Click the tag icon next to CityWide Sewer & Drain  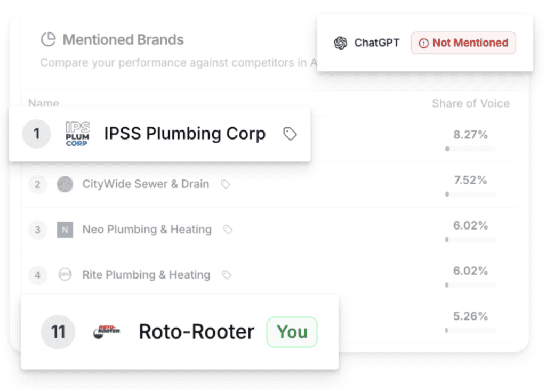[x=226, y=184]
